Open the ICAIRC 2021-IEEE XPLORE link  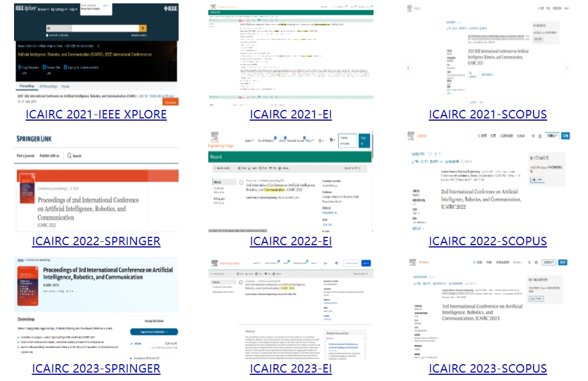[96, 114]
